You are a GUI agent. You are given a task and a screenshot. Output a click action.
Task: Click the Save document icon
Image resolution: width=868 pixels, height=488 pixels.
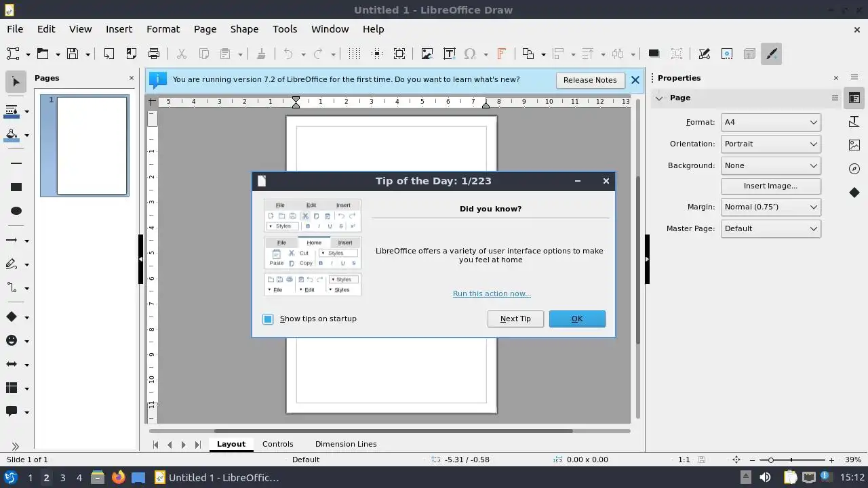(73, 54)
